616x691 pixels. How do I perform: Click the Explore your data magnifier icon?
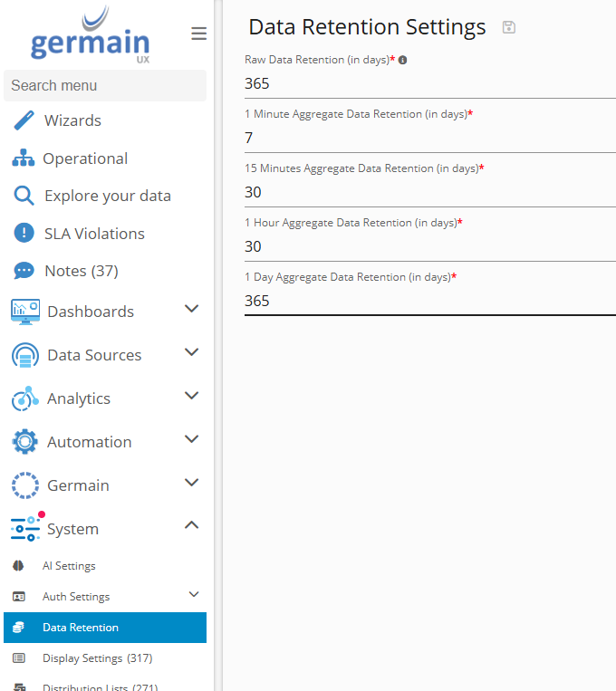(24, 196)
